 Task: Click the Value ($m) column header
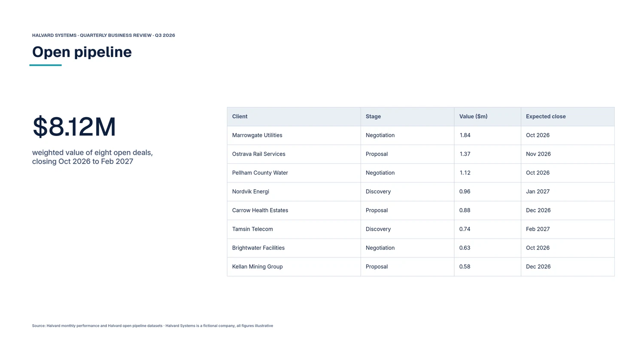pos(488,117)
